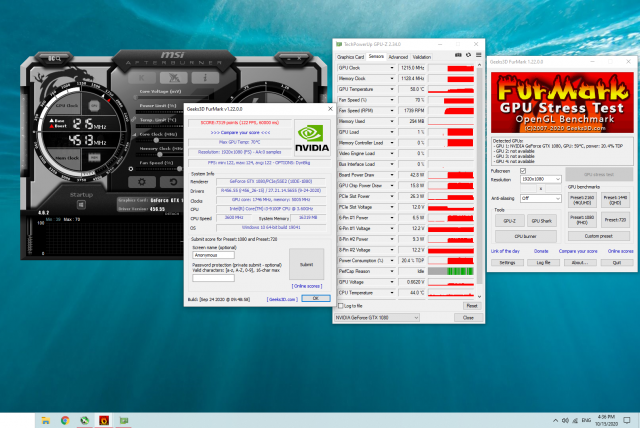Open [ Online scores ] link in score dialog
The width and height of the screenshot is (640, 428).
tap(307, 286)
